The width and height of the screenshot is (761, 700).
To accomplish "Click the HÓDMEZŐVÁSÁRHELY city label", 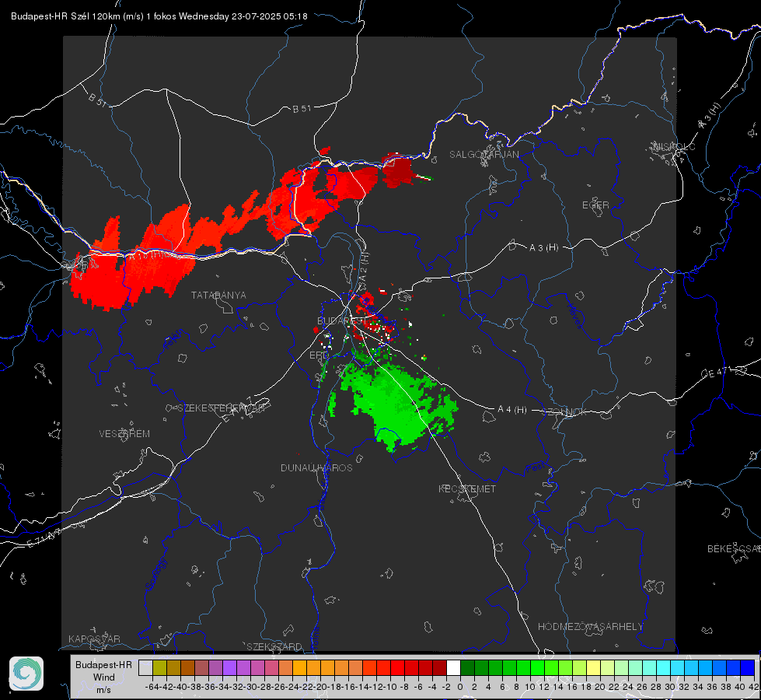I will (590, 627).
